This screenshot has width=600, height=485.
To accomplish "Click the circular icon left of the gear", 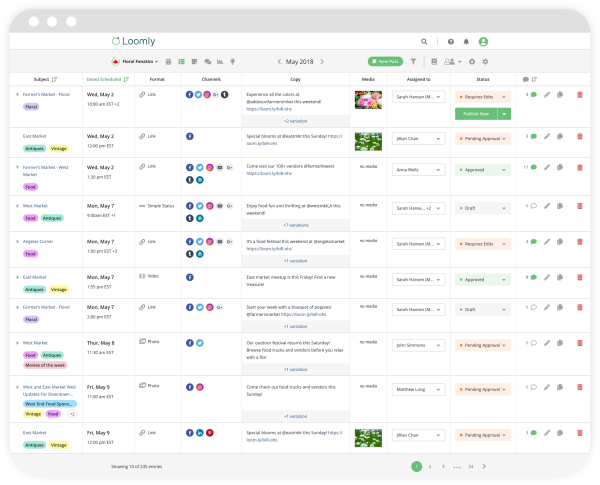I will click(472, 61).
